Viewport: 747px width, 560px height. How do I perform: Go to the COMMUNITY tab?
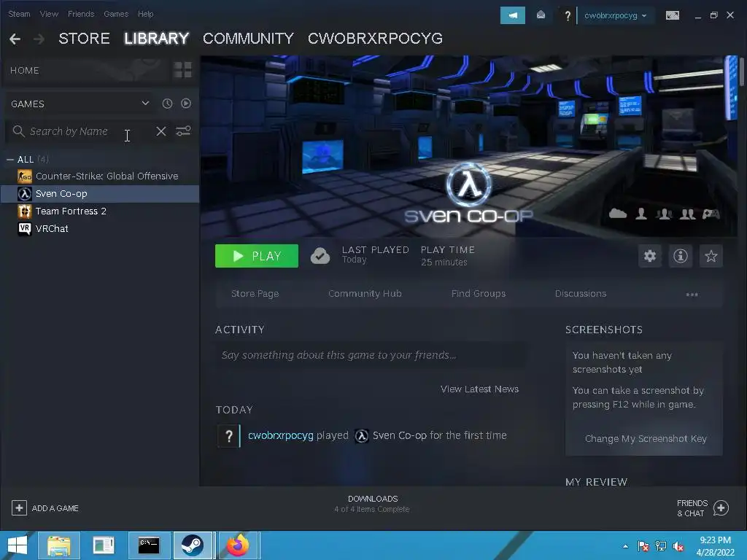(248, 39)
